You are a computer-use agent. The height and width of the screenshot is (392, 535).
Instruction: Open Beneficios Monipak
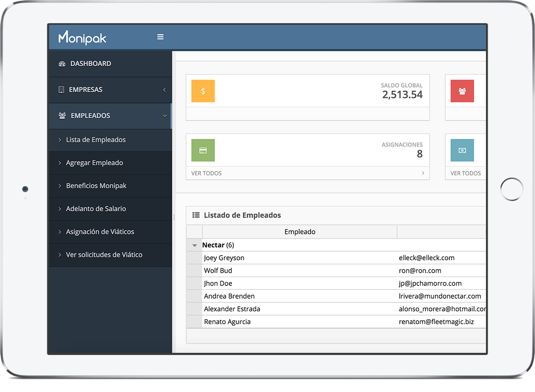[x=110, y=186]
